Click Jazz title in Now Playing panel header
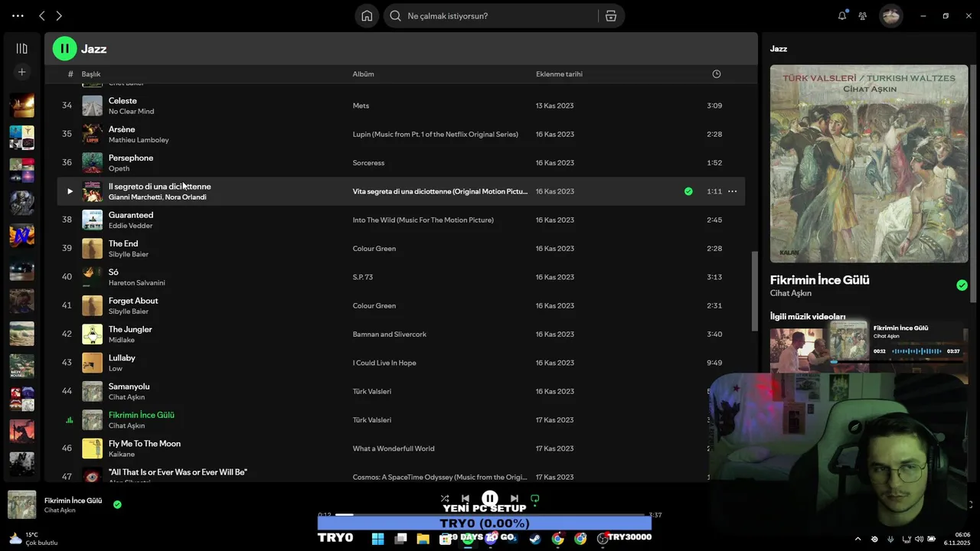Screen dimensions: 980x551 [779, 49]
